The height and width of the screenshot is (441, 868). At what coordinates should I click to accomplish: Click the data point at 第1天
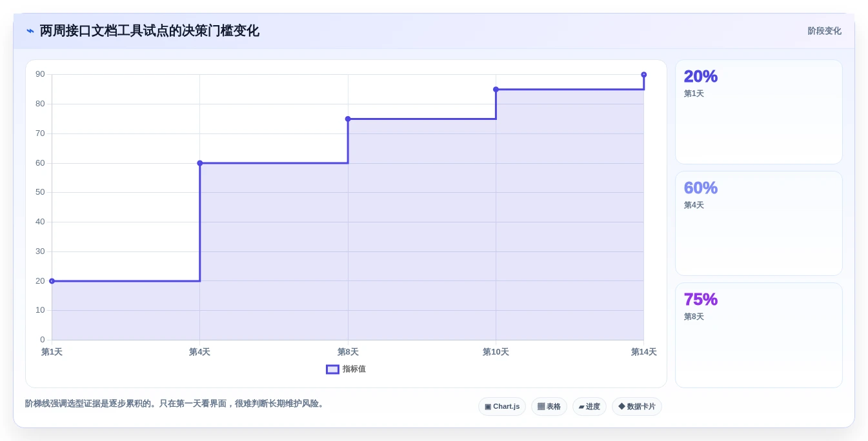point(52,281)
